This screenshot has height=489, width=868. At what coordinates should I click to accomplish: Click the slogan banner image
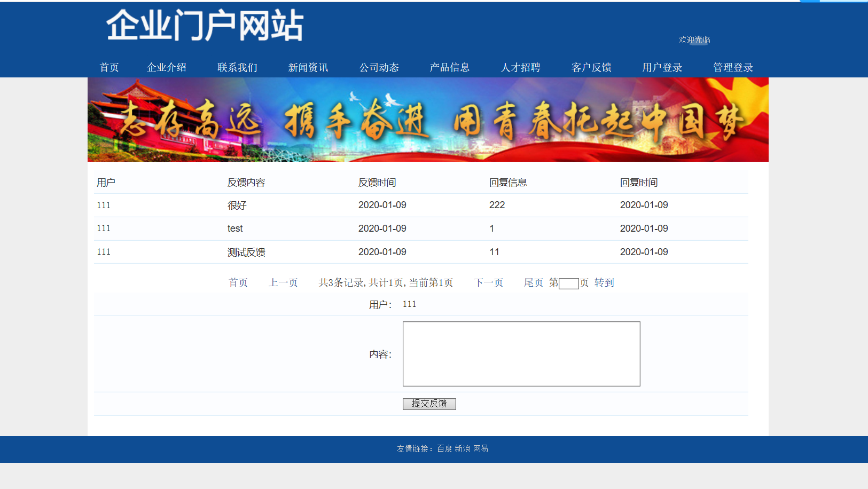[x=428, y=120]
